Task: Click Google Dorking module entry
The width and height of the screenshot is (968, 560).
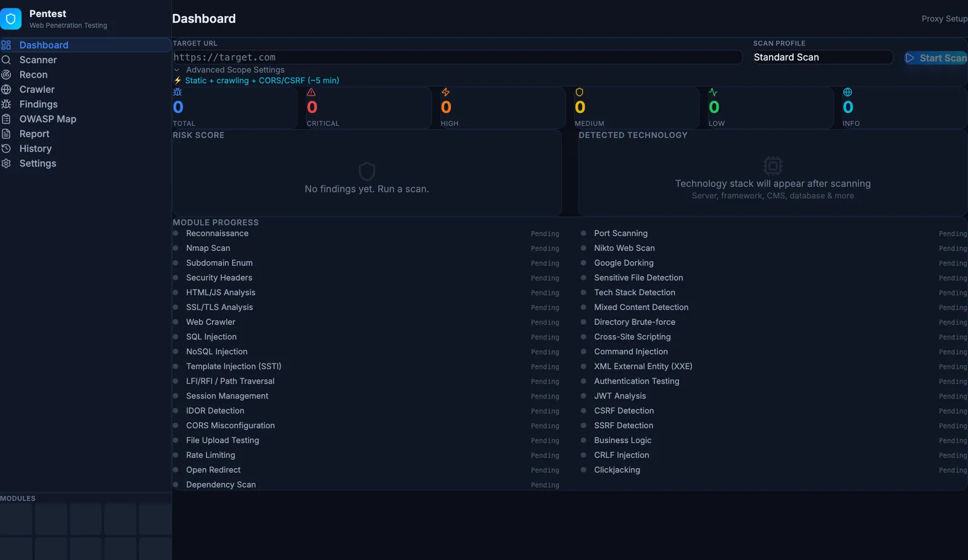Action: 774,263
